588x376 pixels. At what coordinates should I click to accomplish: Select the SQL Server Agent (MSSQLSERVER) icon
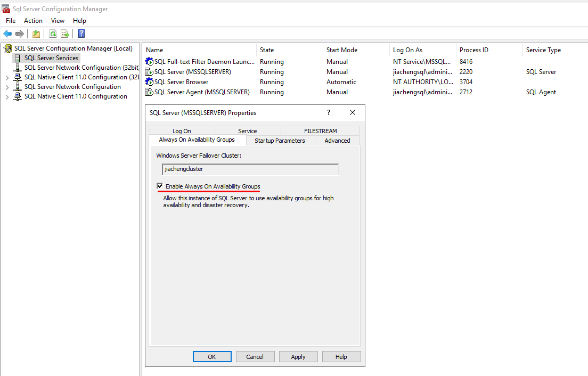(149, 92)
